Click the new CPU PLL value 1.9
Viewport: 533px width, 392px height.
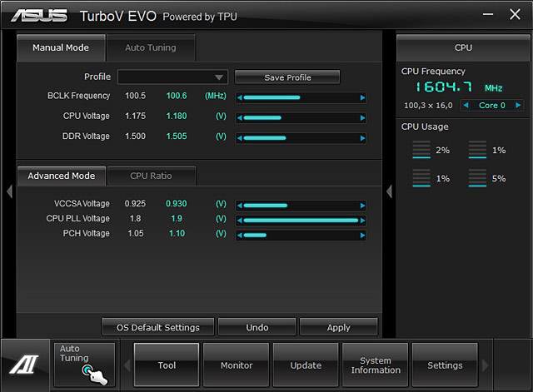pos(177,218)
